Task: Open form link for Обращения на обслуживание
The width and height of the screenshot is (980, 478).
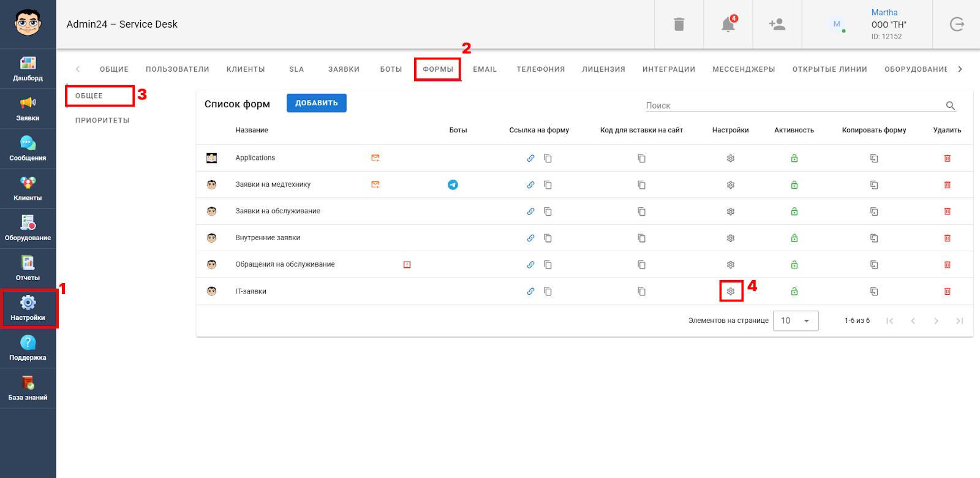Action: (x=530, y=265)
